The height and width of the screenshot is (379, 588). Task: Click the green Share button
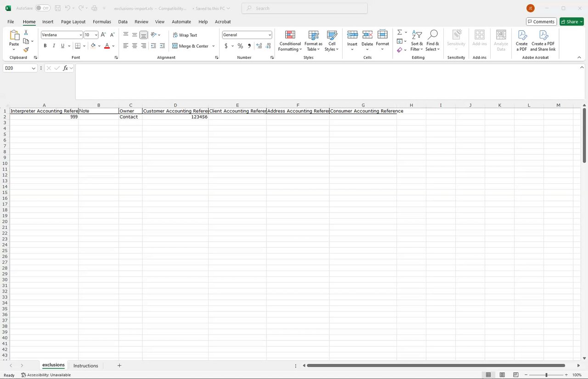pos(571,22)
